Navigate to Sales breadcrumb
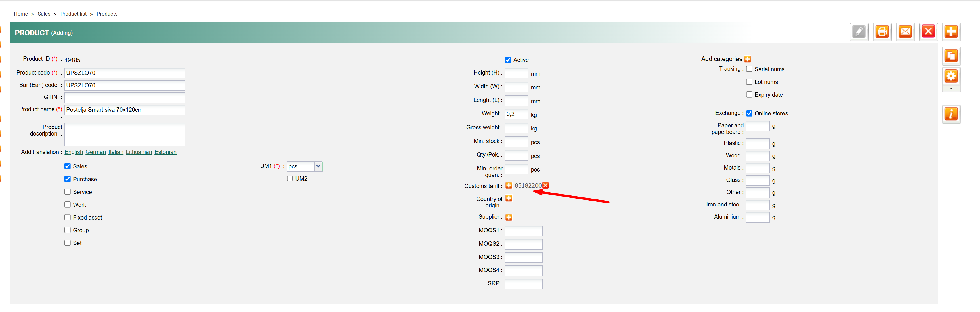Viewport: 980px width, 312px height. pyautogui.click(x=44, y=14)
